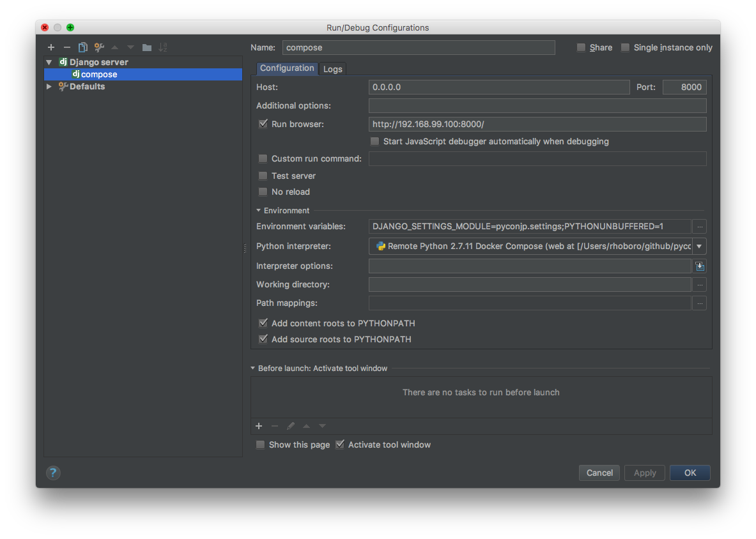Add a before launch task
The width and height of the screenshot is (756, 539).
(259, 426)
